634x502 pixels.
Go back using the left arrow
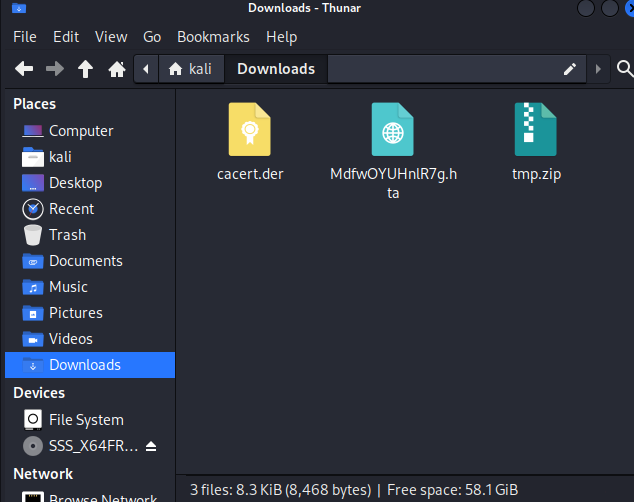pyautogui.click(x=24, y=69)
